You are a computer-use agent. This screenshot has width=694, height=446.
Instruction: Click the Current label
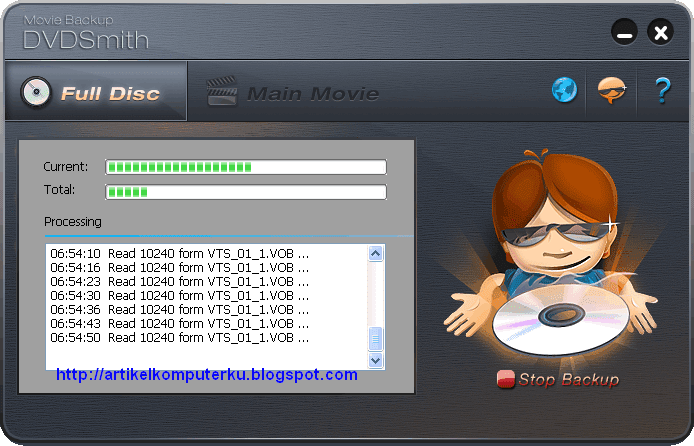coord(66,167)
